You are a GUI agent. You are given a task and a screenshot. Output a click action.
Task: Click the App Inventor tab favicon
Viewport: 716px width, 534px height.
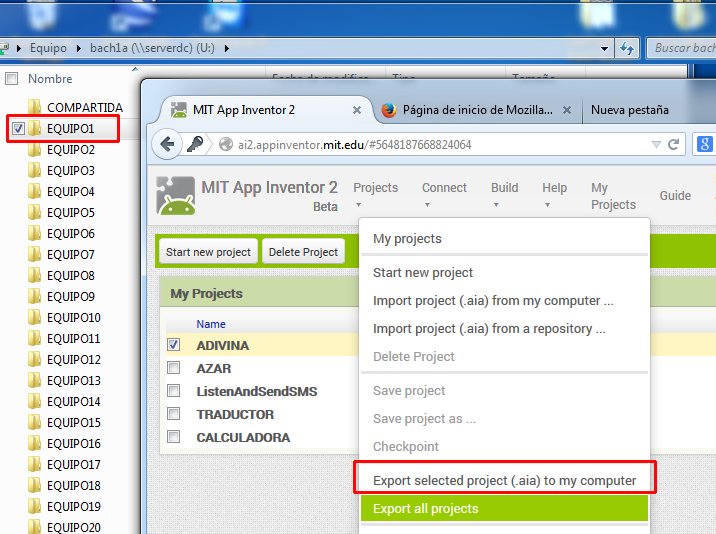(x=179, y=110)
